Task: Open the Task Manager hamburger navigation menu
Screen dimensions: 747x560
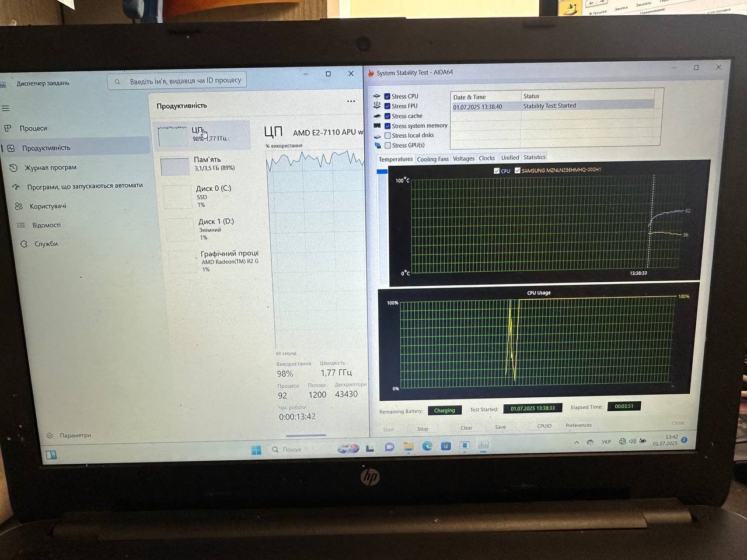Action: [6, 108]
